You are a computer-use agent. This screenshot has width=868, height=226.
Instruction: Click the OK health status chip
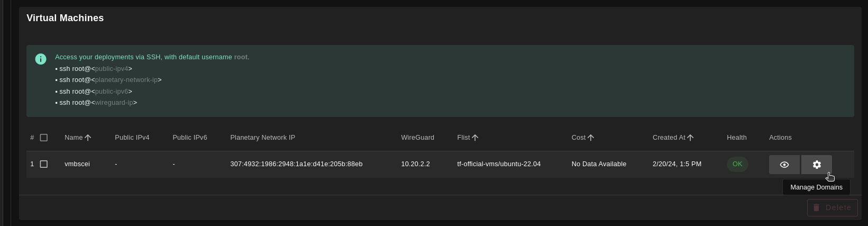point(737,164)
